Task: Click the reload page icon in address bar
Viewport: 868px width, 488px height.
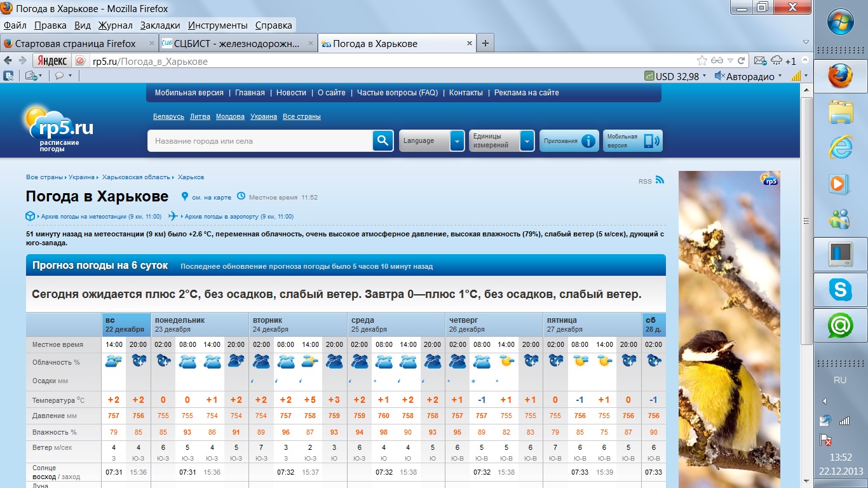Action: click(x=741, y=61)
